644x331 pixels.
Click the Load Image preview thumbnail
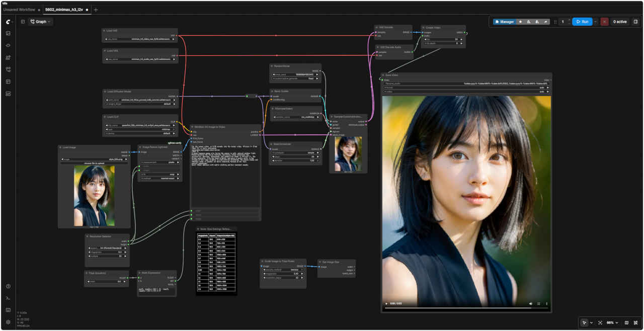click(x=94, y=196)
